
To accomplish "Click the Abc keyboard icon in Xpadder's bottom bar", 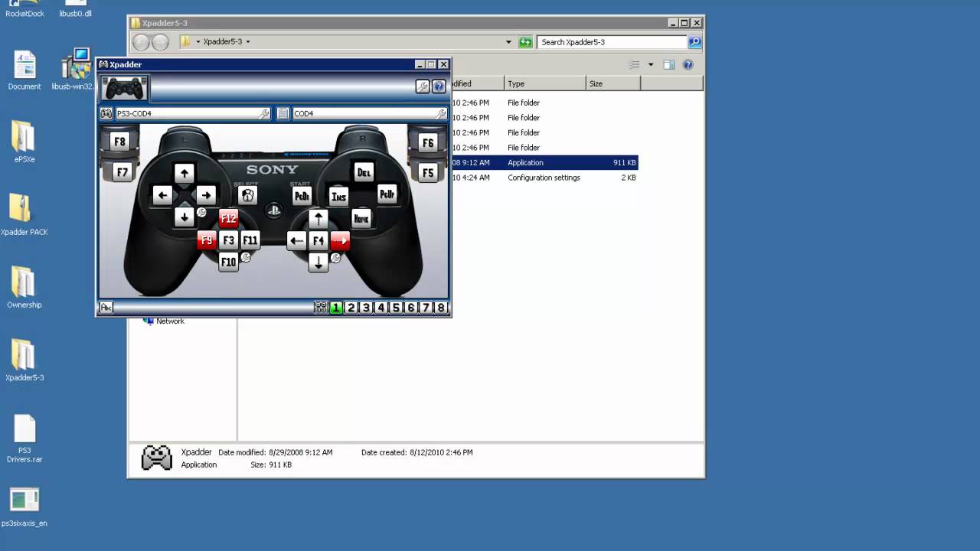I will [x=106, y=308].
